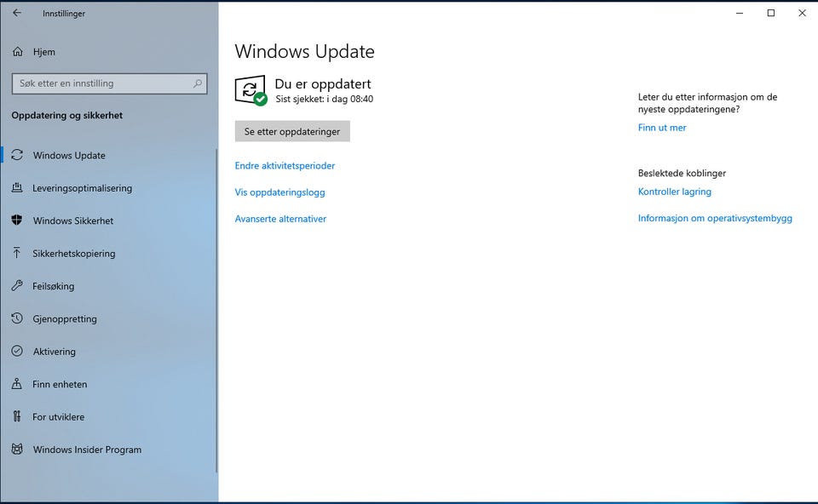Screen dimensions: 818x504
Task: Focus the Søk etter en innstilling field
Action: click(110, 83)
